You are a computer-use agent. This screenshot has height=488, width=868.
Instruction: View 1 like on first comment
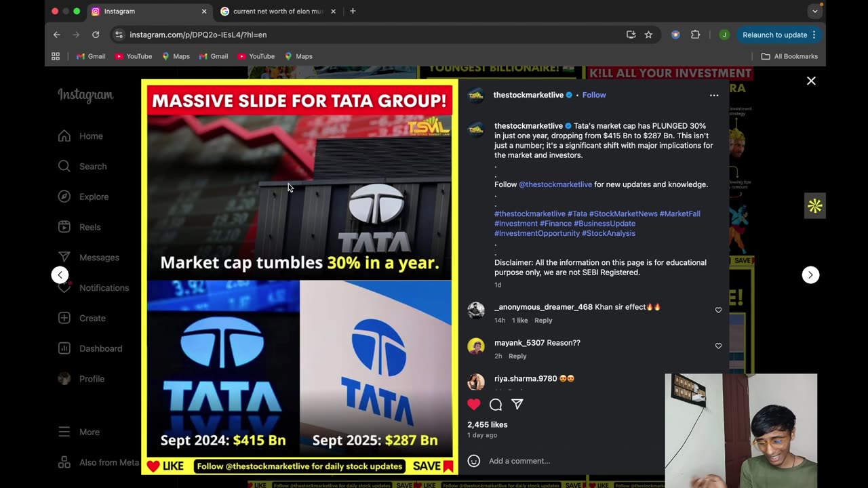coord(519,320)
